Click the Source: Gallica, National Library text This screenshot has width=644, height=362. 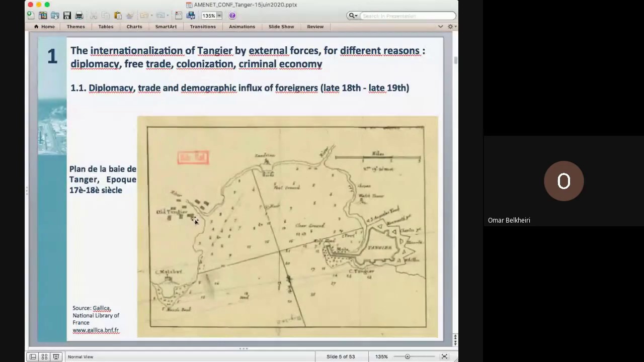[96, 315]
